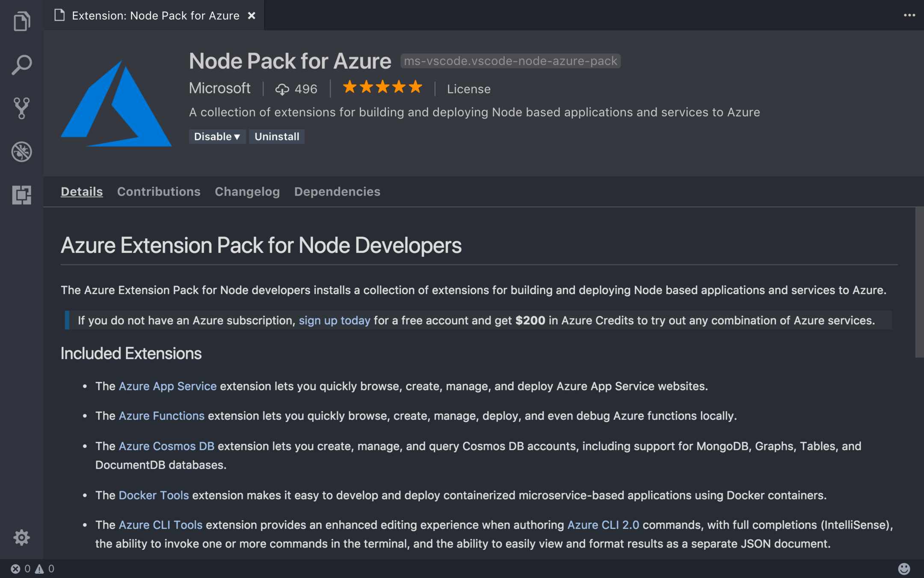Switch to the Changelog tab
The image size is (924, 578).
[247, 191]
